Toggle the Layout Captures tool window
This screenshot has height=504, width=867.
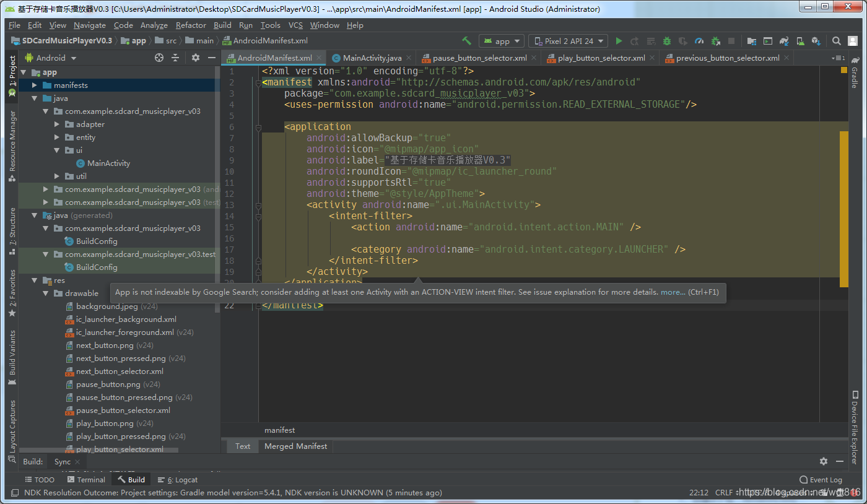click(12, 431)
